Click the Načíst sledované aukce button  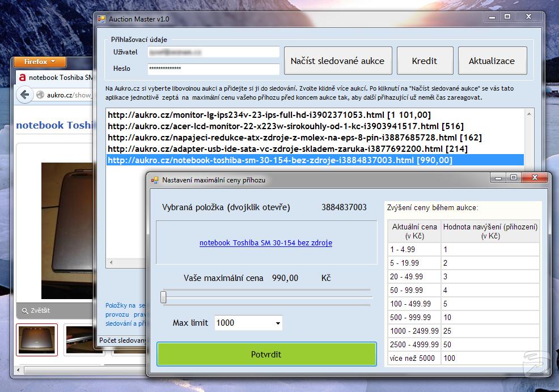coord(337,61)
